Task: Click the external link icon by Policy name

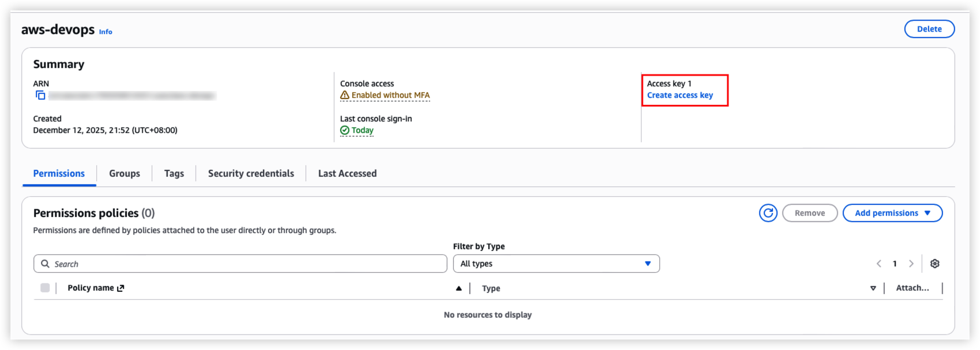Action: click(x=120, y=288)
